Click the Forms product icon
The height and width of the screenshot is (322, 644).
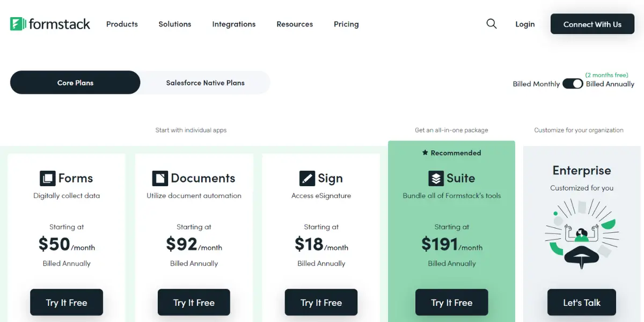(47, 178)
